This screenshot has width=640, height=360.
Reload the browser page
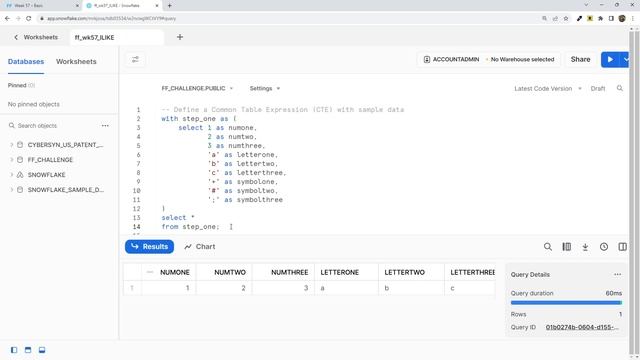pyautogui.click(x=28, y=18)
